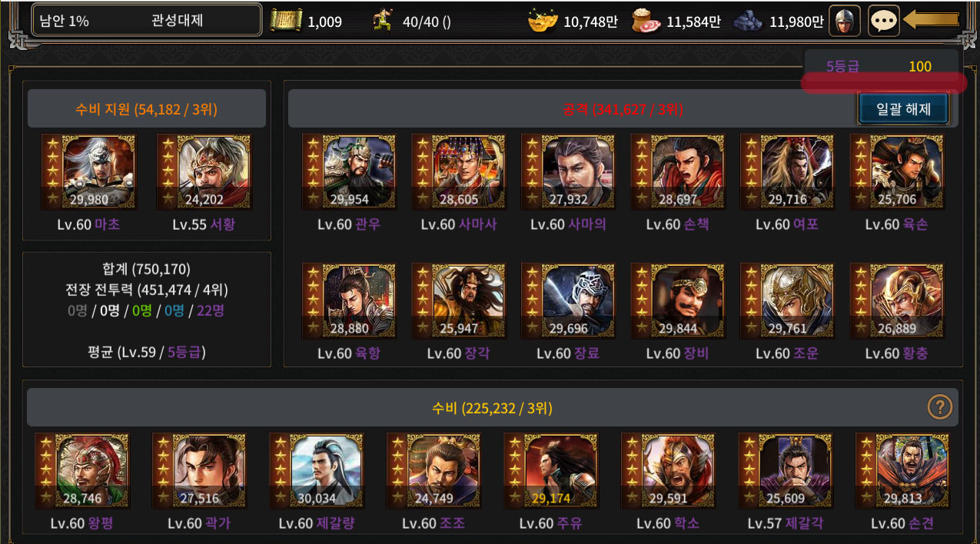Select the 수비 지원 header bar
The height and width of the screenshot is (544, 980).
147,109
